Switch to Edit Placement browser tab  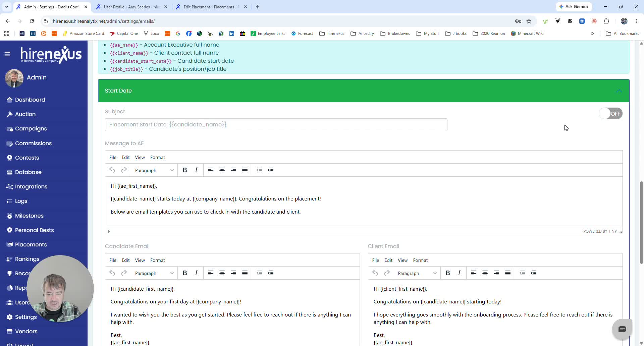[x=211, y=7]
